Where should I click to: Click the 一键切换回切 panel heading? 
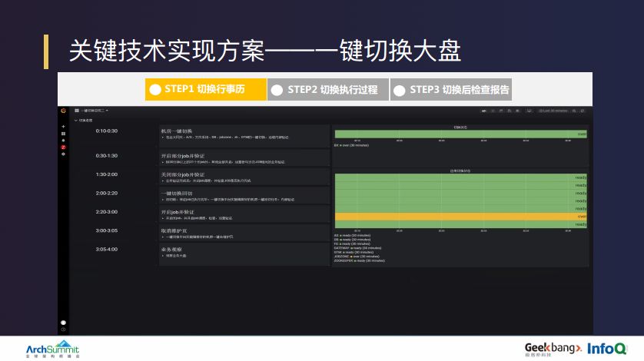tap(177, 193)
